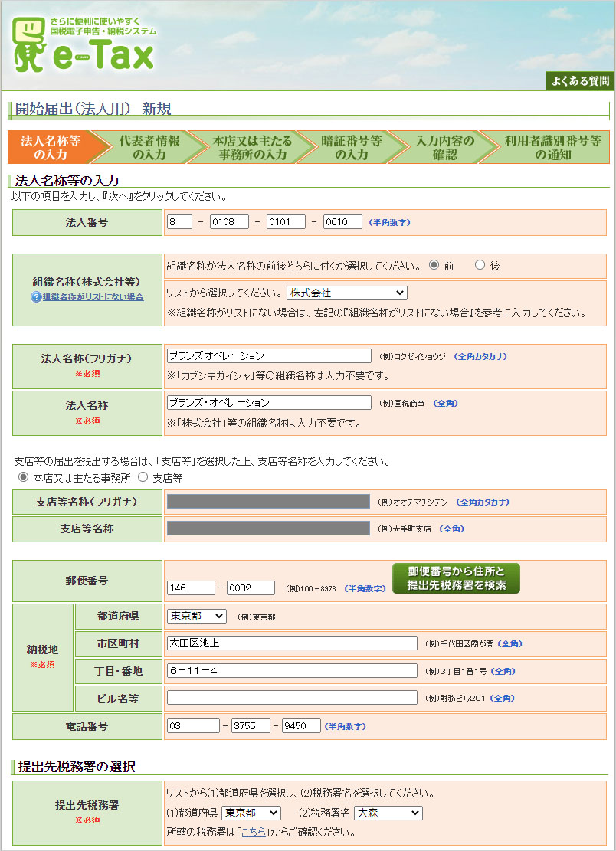Click the ビル名等 empty text field
The width and height of the screenshot is (616, 851).
coord(292,698)
